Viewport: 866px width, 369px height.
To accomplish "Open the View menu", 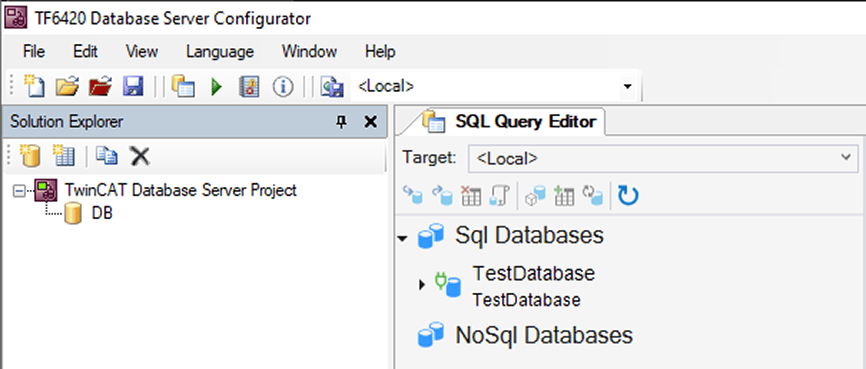I will [x=142, y=52].
